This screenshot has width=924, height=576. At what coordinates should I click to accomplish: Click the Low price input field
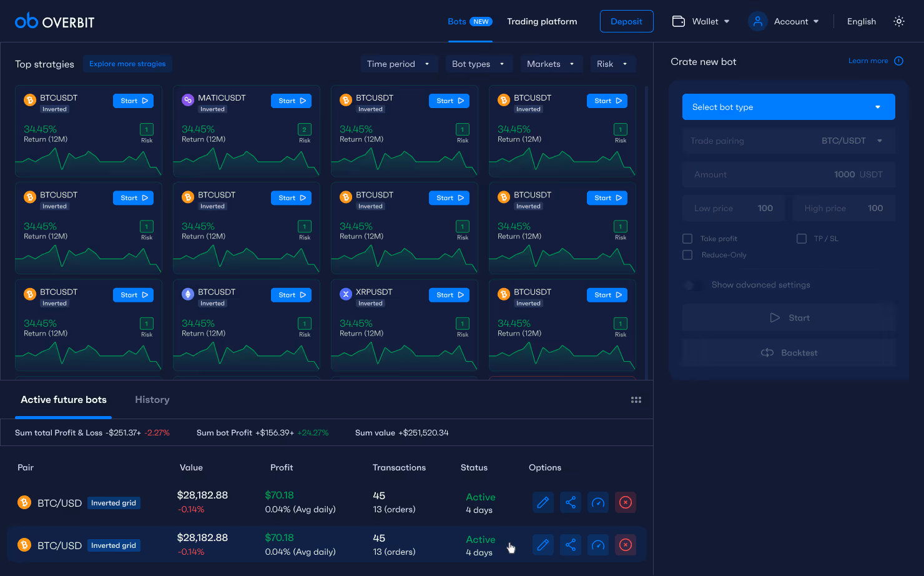coord(734,208)
